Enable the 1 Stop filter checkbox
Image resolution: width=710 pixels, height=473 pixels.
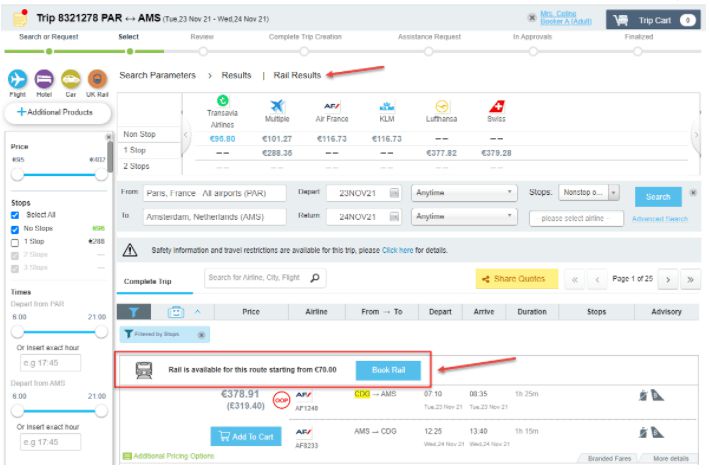pos(15,241)
